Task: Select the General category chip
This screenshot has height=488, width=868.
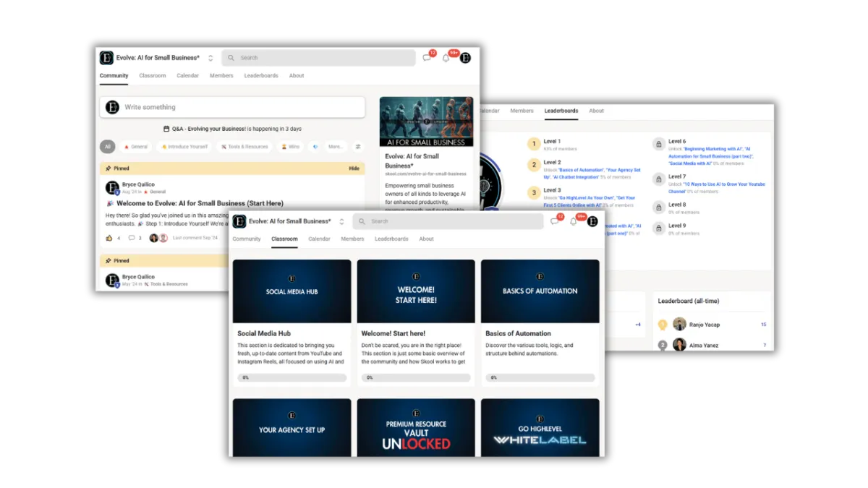Action: (136, 147)
